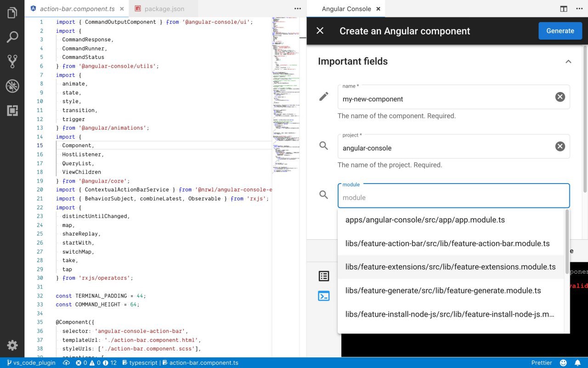Open the Source Control view

[x=12, y=62]
